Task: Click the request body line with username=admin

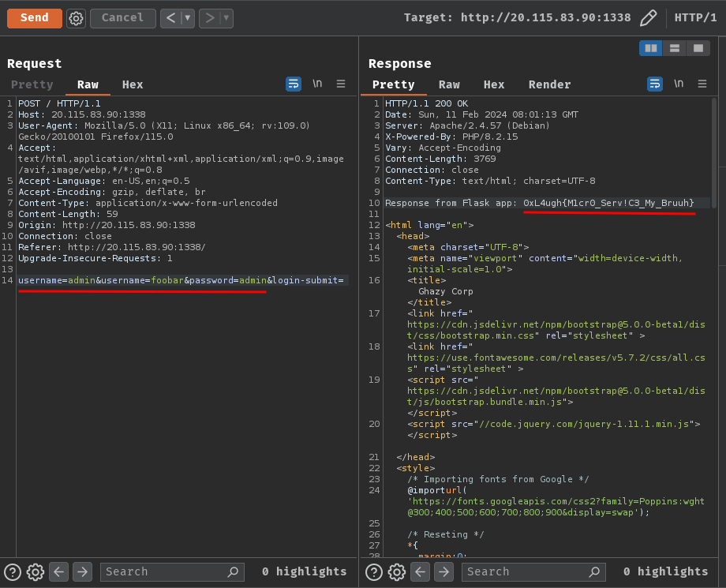Action: (181, 280)
